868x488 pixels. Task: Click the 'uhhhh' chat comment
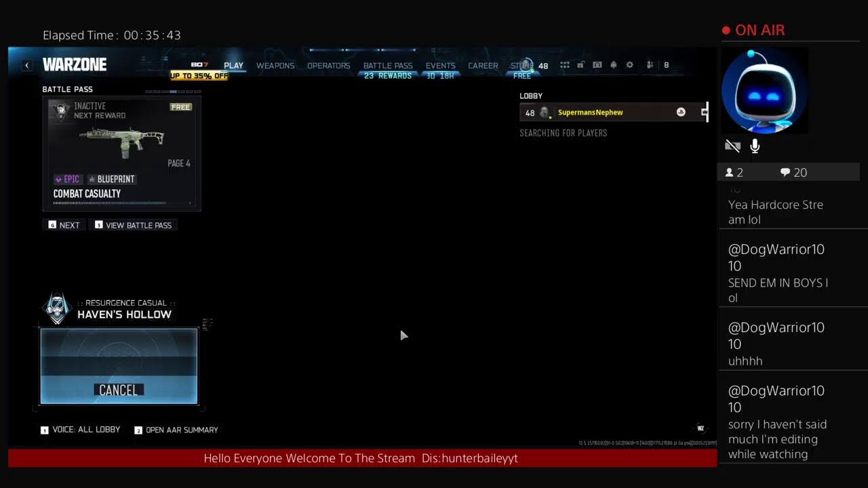[745, 361]
